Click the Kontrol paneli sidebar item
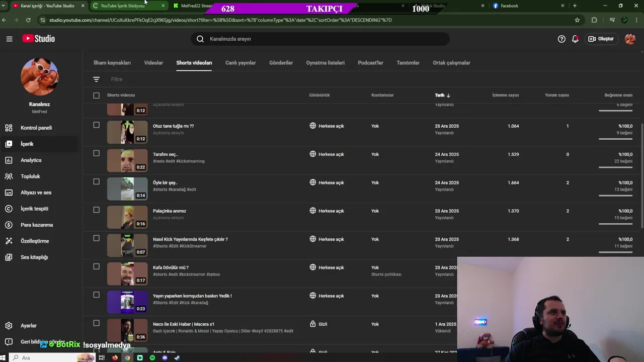The height and width of the screenshot is (362, 644). tap(39, 128)
